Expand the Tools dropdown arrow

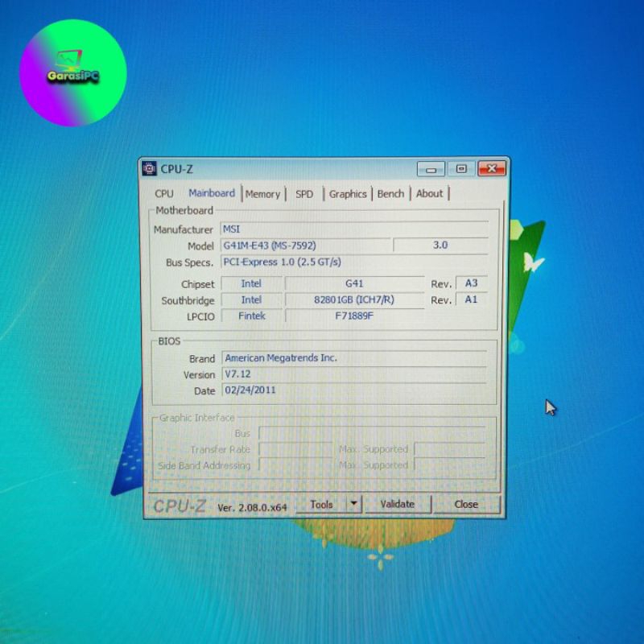(x=353, y=505)
